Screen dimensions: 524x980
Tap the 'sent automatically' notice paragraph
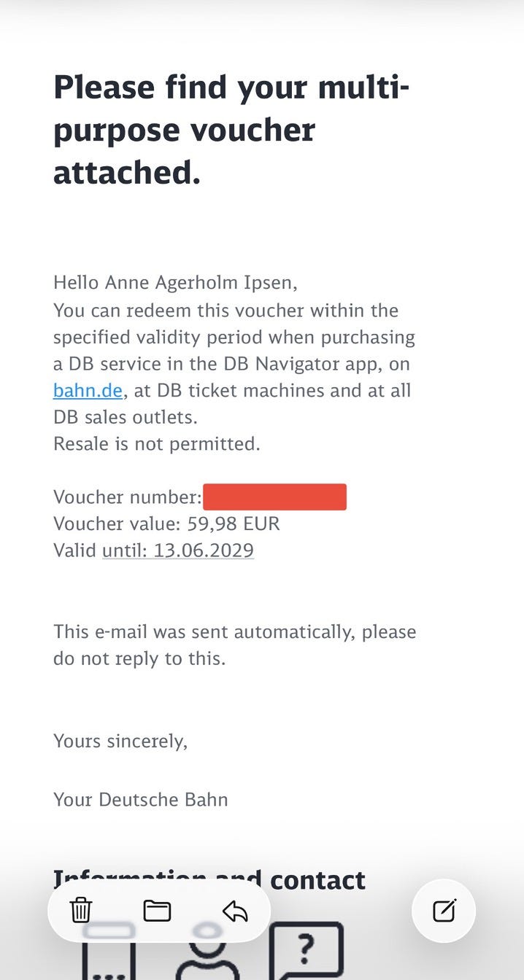tap(235, 645)
